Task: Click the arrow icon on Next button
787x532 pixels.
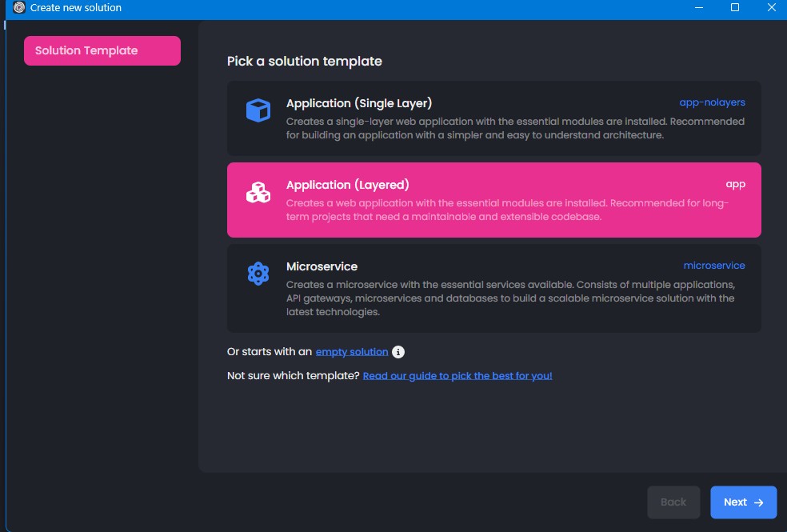Action: click(x=759, y=502)
